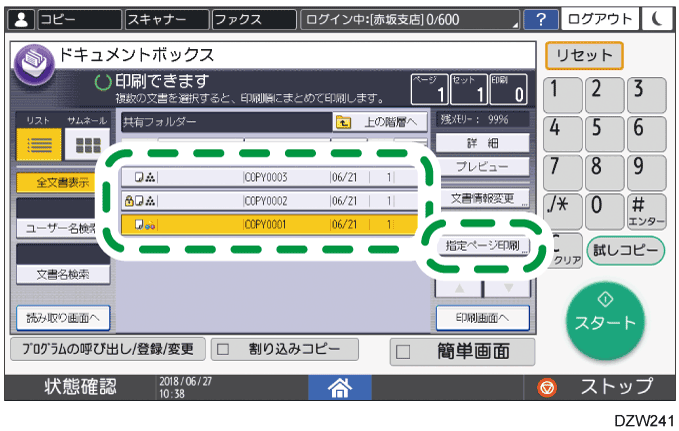Open the user account icon
The image size is (679, 431).
21,19
